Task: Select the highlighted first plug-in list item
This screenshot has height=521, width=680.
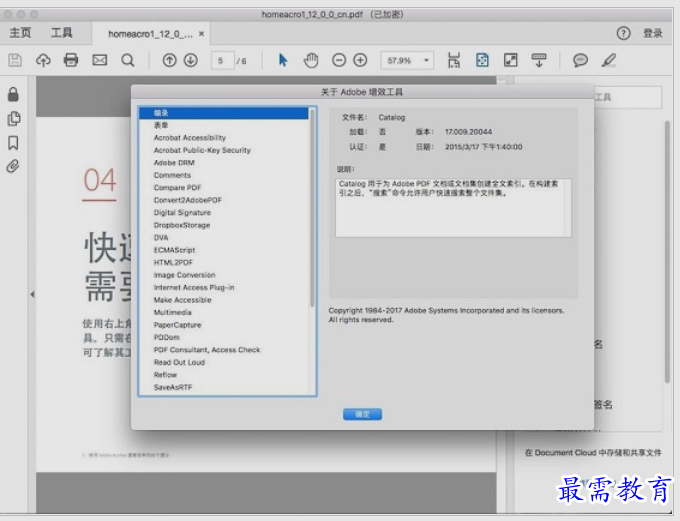Action: point(224,113)
